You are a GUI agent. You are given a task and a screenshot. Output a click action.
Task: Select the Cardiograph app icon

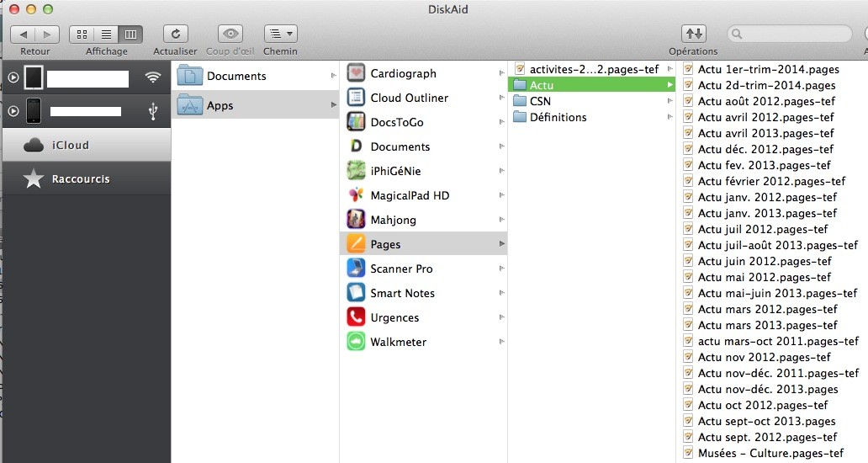tap(357, 73)
